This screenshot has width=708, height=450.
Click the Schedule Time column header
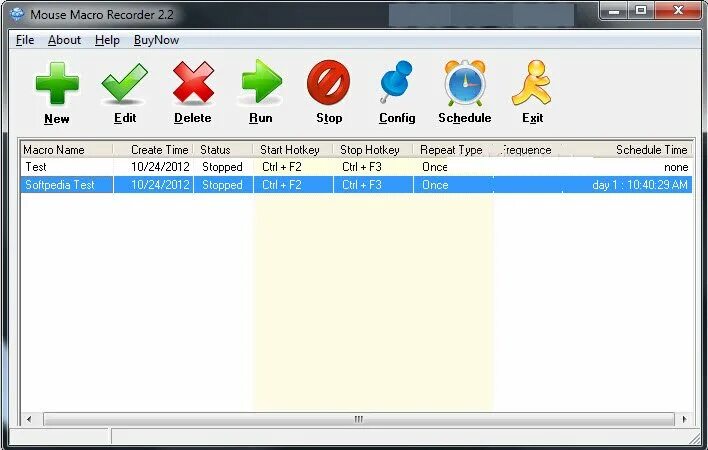(627, 149)
